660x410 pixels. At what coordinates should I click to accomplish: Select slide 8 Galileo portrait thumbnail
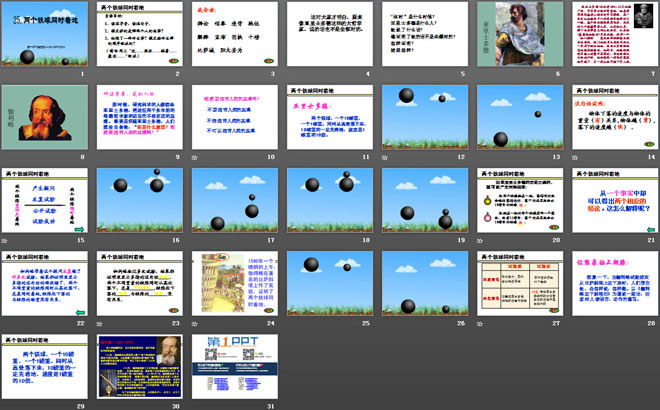(45, 117)
